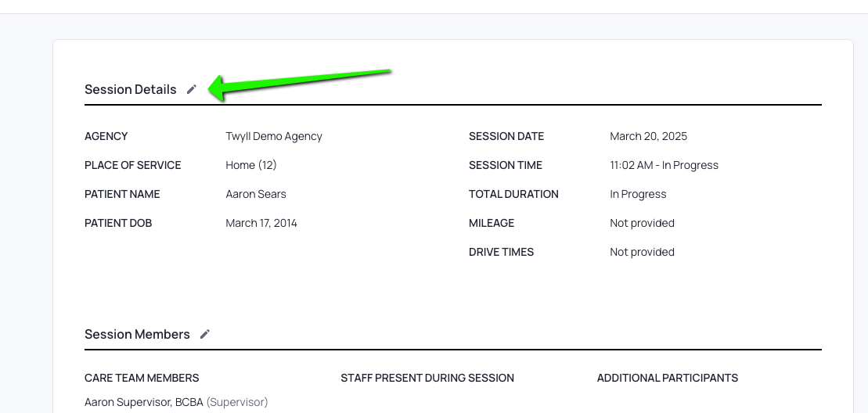The height and width of the screenshot is (413, 868).
Task: Select Aaron Supervisor, BCBA entry
Action: (145, 402)
